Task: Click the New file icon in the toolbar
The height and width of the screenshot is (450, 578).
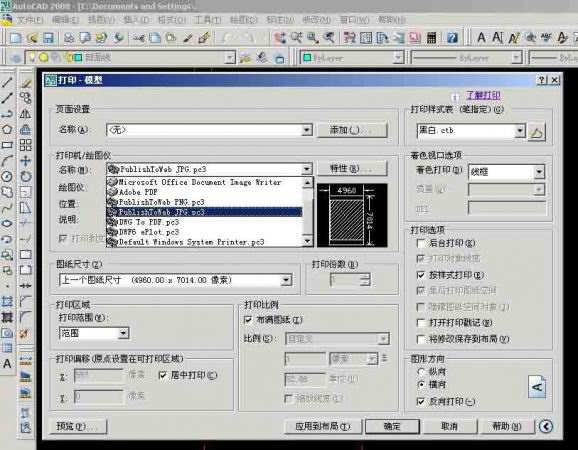Action: tap(15, 38)
